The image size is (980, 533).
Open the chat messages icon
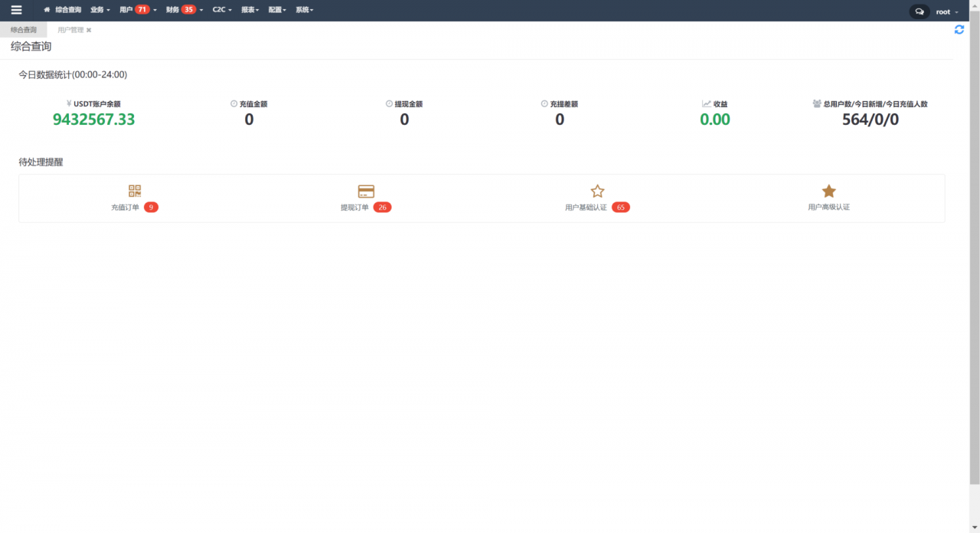tap(919, 11)
